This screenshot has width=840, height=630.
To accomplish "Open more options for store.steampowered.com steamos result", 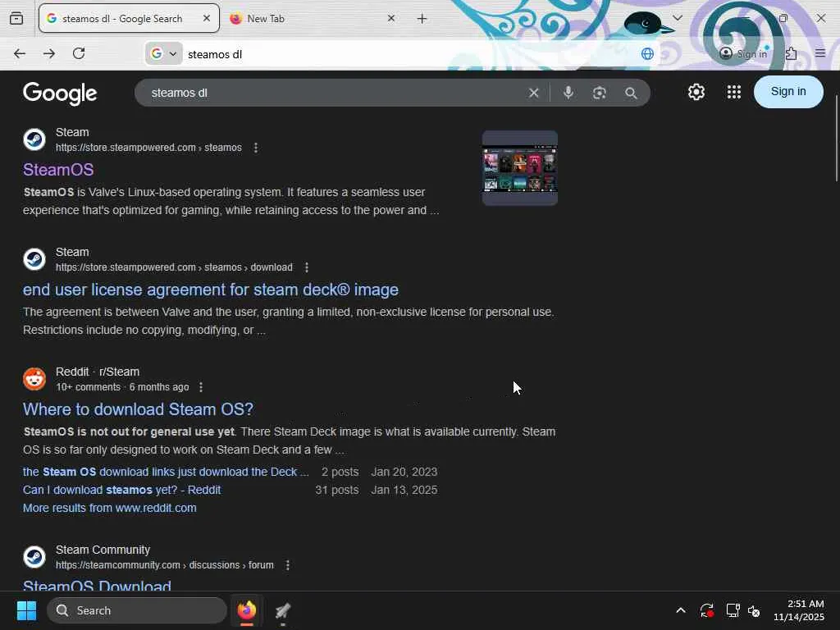I will (x=256, y=148).
